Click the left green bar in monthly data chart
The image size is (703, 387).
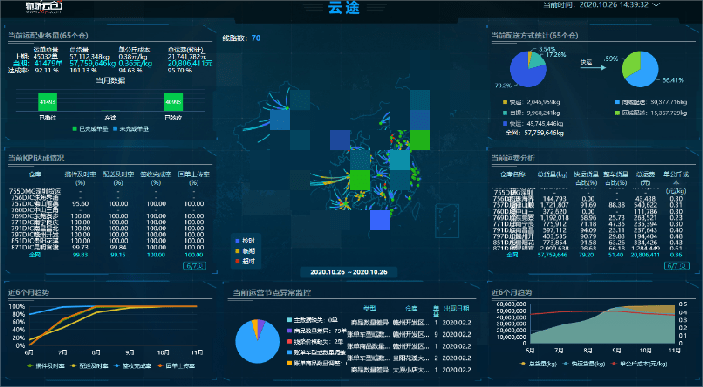click(x=48, y=102)
